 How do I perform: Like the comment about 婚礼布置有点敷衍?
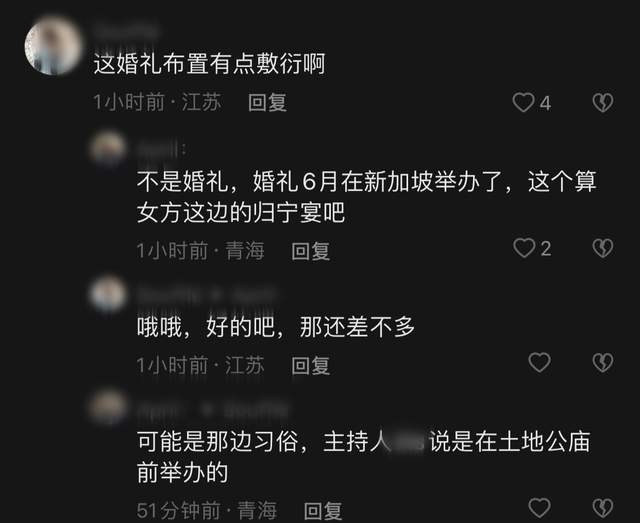pyautogui.click(x=523, y=102)
